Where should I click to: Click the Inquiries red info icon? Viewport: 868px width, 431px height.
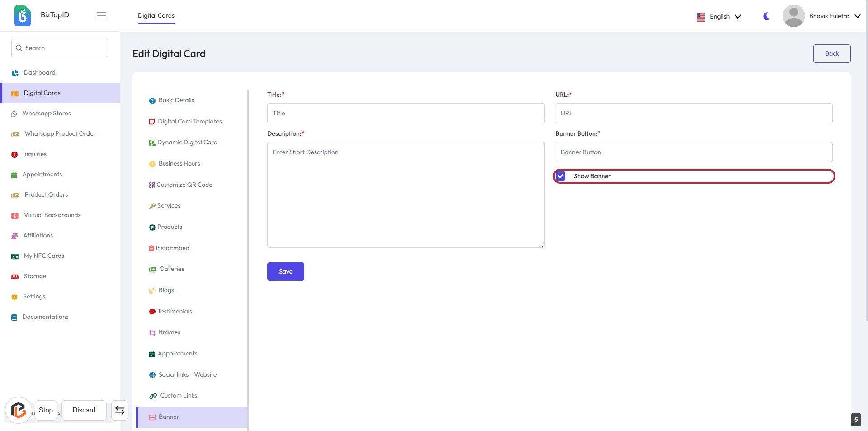(14, 155)
